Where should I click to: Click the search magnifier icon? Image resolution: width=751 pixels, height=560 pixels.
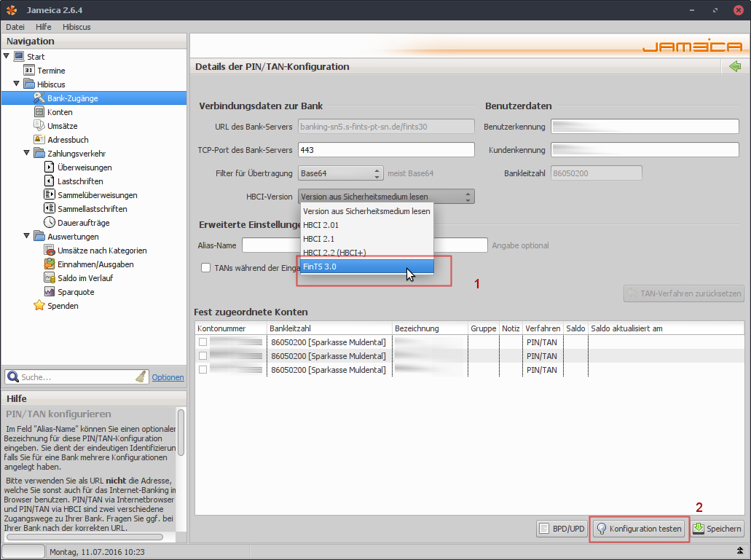pyautogui.click(x=13, y=377)
